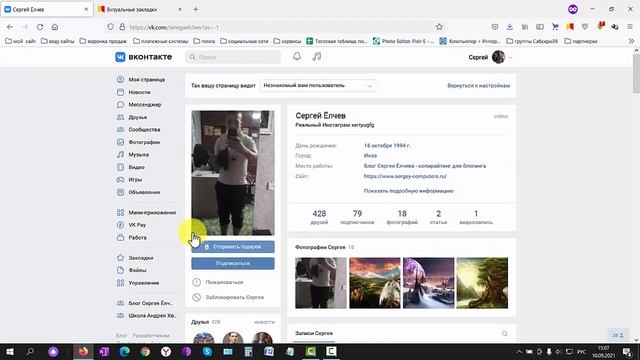The image size is (640, 360).
Task: Click the Закладки star icon
Action: pos(120,258)
